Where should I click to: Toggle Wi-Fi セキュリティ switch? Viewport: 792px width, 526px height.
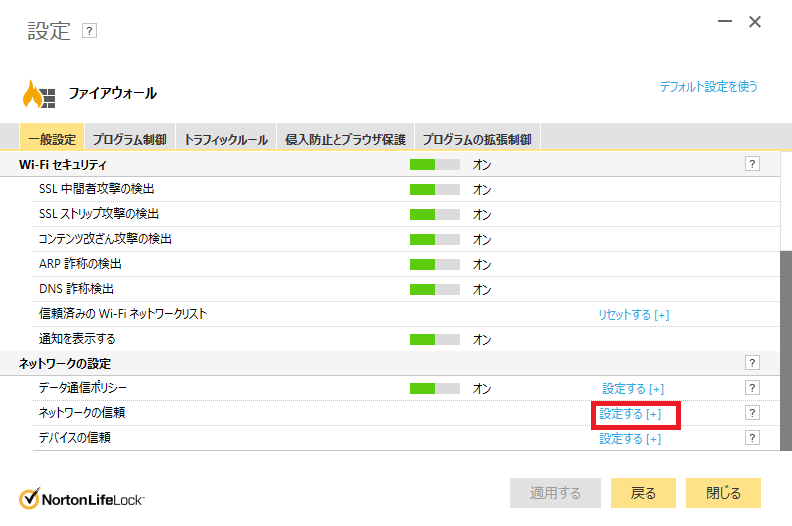click(435, 165)
